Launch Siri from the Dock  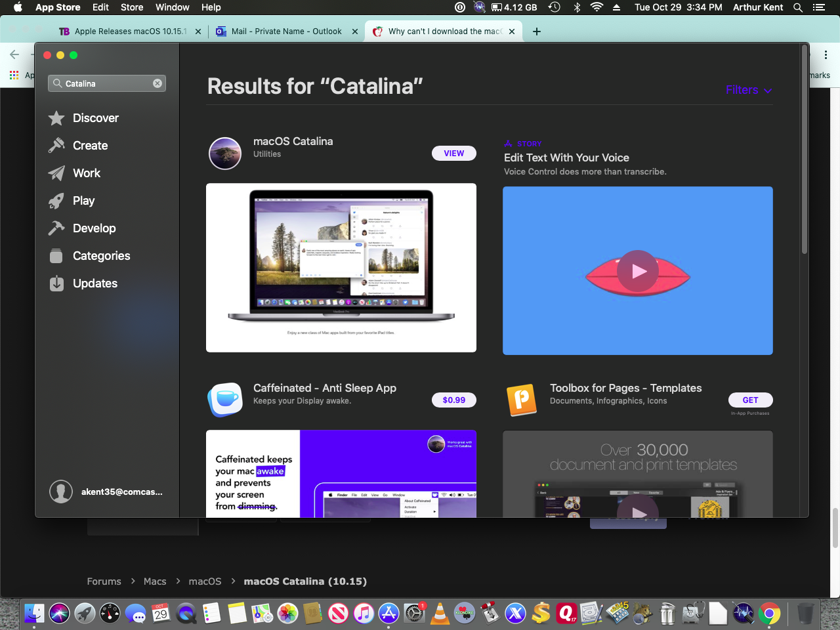point(59,614)
